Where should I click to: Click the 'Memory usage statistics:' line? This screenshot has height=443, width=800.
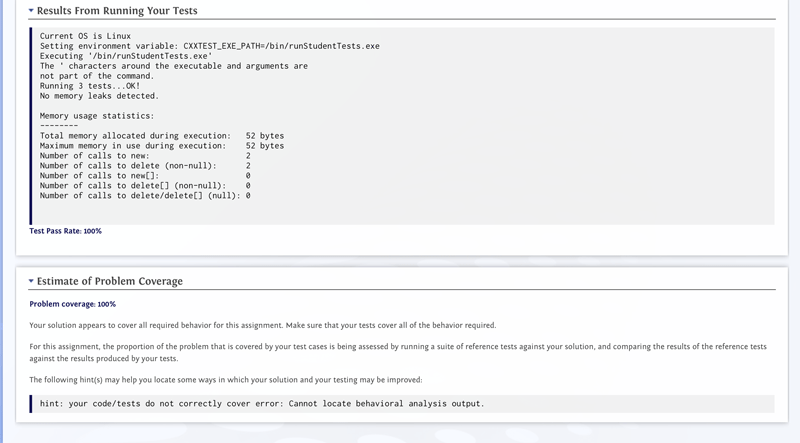(x=97, y=116)
